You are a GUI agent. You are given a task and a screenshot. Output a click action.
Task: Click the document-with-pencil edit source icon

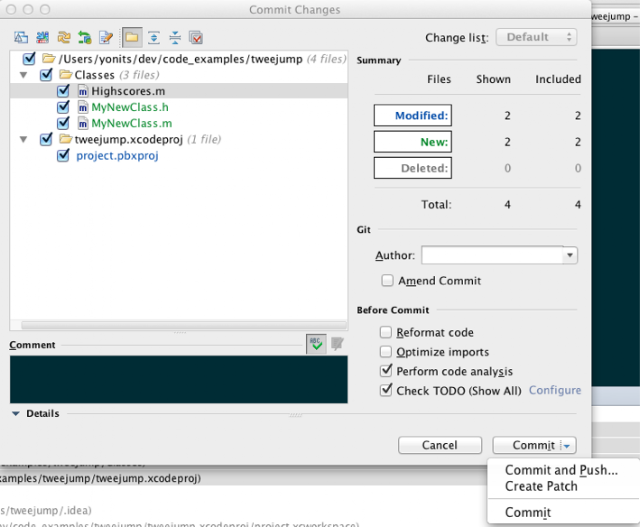pyautogui.click(x=106, y=38)
